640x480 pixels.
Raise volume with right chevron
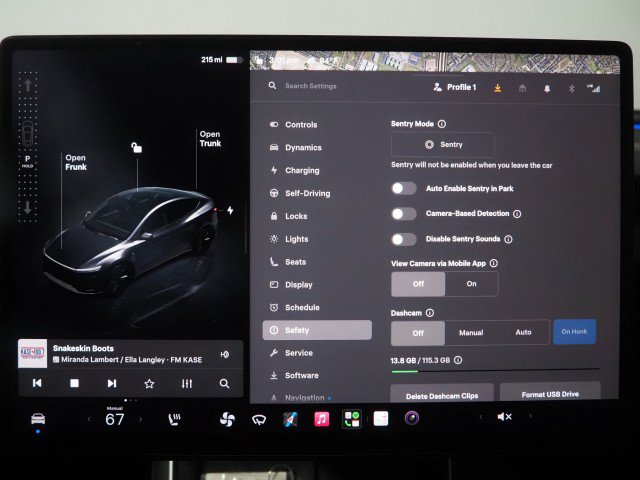click(530, 416)
